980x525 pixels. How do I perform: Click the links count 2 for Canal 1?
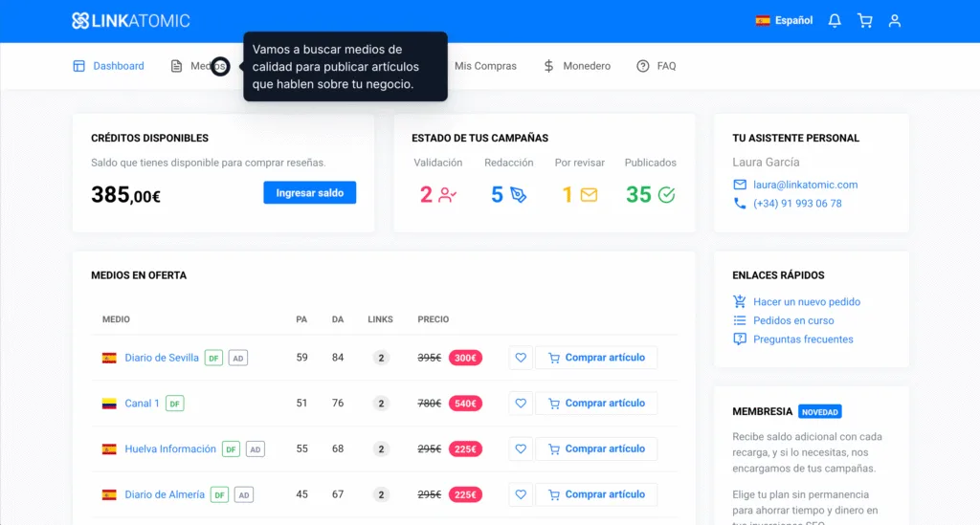(x=381, y=404)
